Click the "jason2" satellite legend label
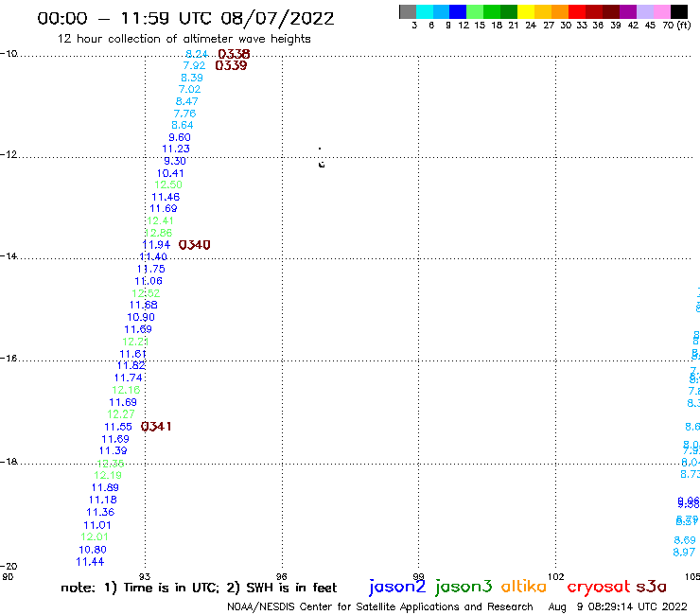This screenshot has width=700, height=615. coord(397,587)
